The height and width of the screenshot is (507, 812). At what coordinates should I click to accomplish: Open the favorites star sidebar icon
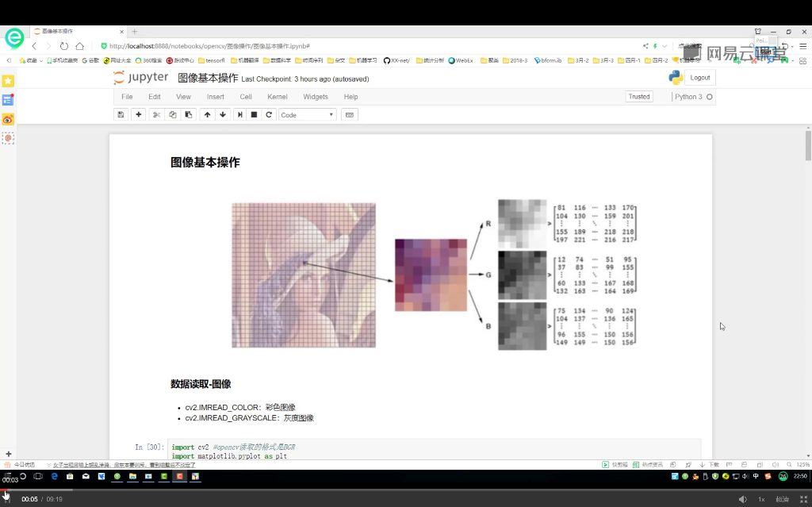[8, 81]
